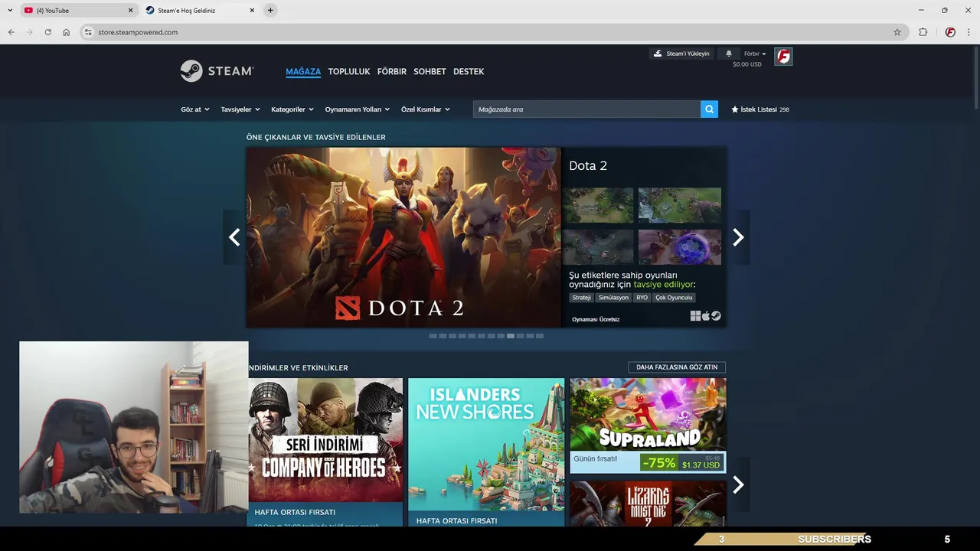Click DAHA FAZLASINA GÖZ ATIN button
Viewport: 980px width, 551px height.
tap(677, 367)
